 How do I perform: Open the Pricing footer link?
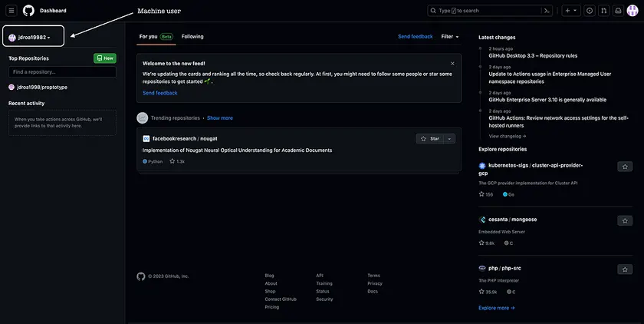(x=272, y=307)
